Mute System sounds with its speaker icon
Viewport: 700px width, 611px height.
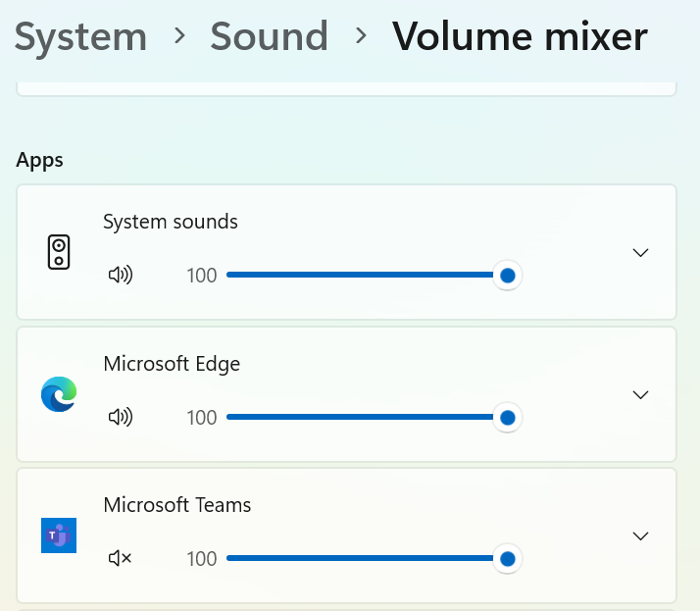click(x=121, y=276)
